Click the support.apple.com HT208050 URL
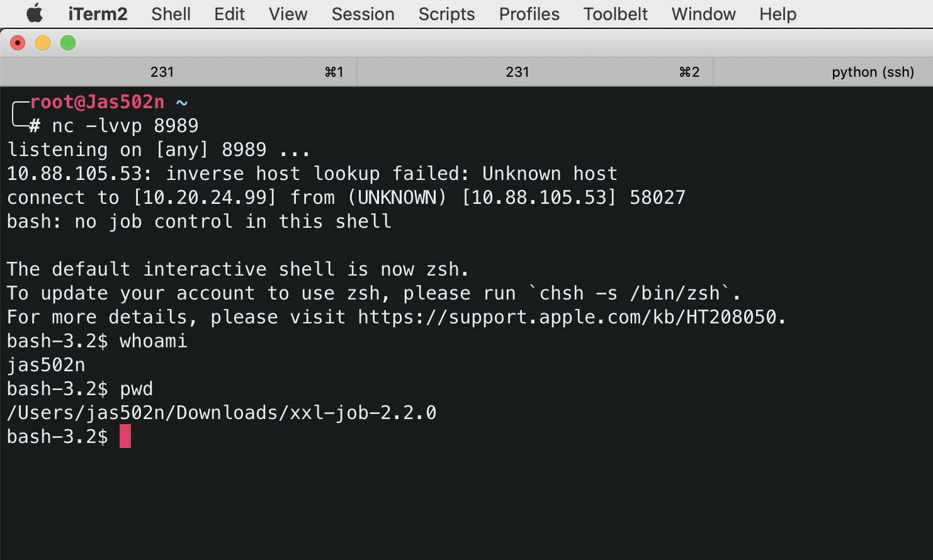The height and width of the screenshot is (560, 933). click(567, 317)
